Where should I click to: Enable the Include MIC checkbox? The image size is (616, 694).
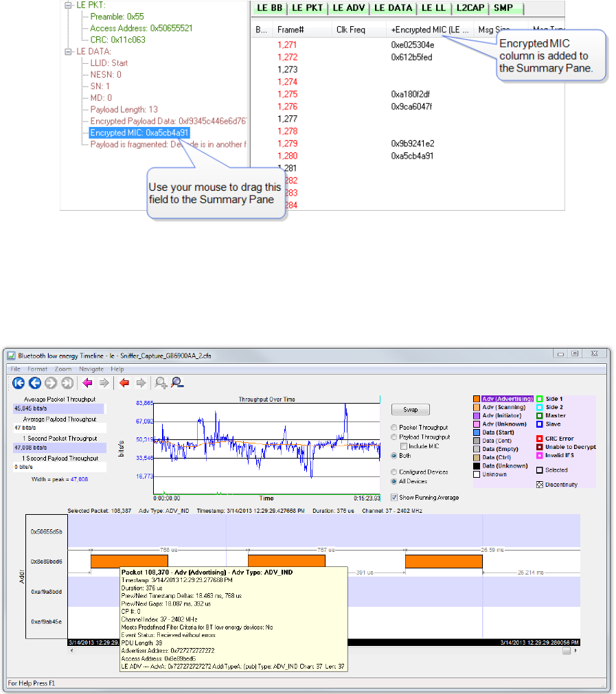pos(403,446)
